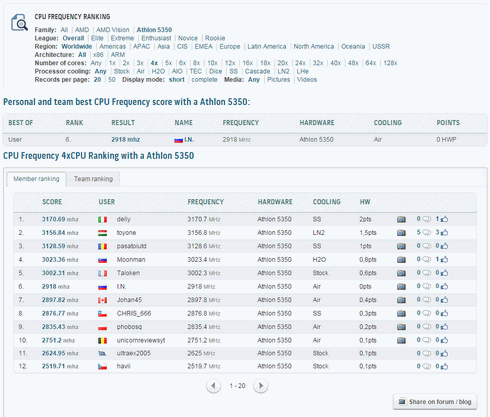The image size is (490, 417).
Task: Open the screenshot icon in delly's row
Action: pyautogui.click(x=401, y=219)
